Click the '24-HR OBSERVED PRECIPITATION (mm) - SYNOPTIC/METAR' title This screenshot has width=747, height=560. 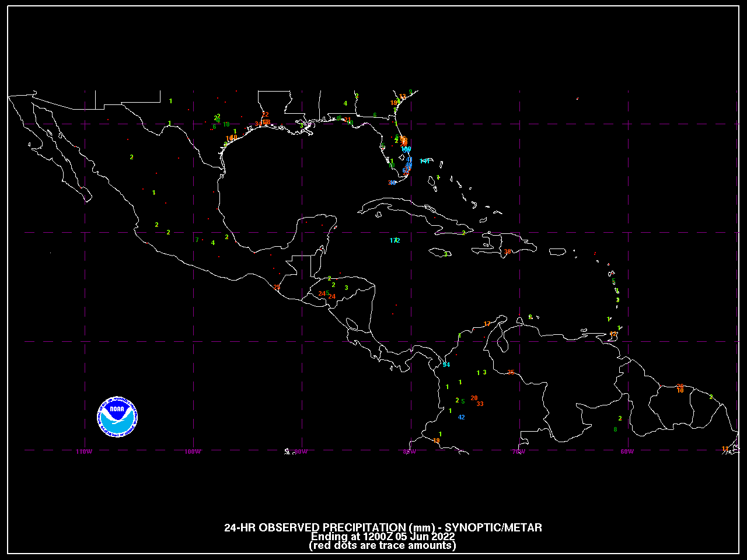[x=383, y=527]
